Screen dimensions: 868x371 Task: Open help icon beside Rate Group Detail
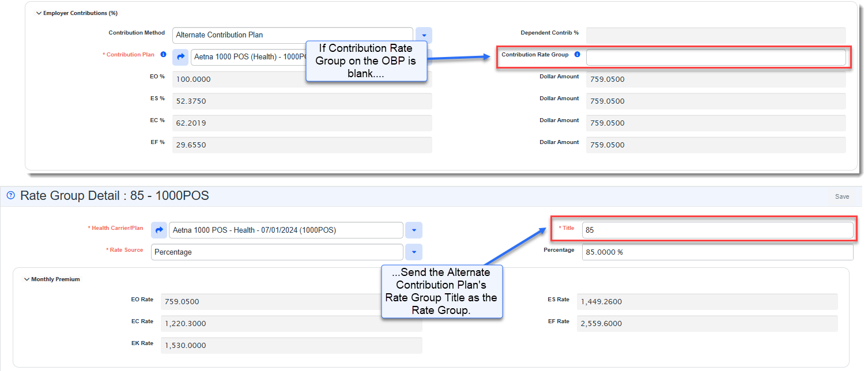[10, 196]
